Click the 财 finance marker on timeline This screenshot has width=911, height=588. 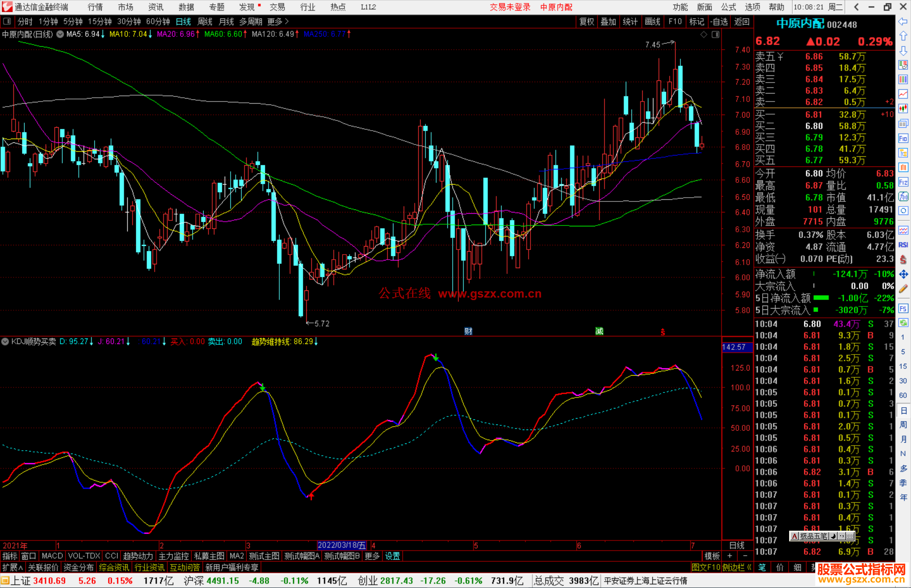tap(468, 331)
